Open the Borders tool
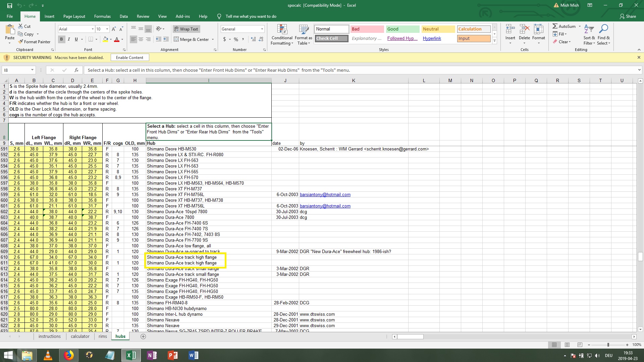The width and height of the screenshot is (644, 362). tap(91, 39)
